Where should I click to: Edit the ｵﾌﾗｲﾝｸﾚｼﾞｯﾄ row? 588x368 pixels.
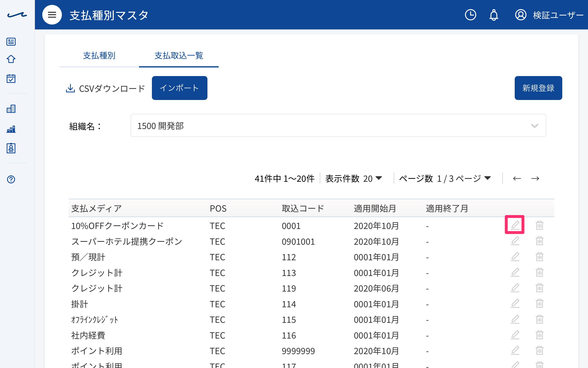515,319
